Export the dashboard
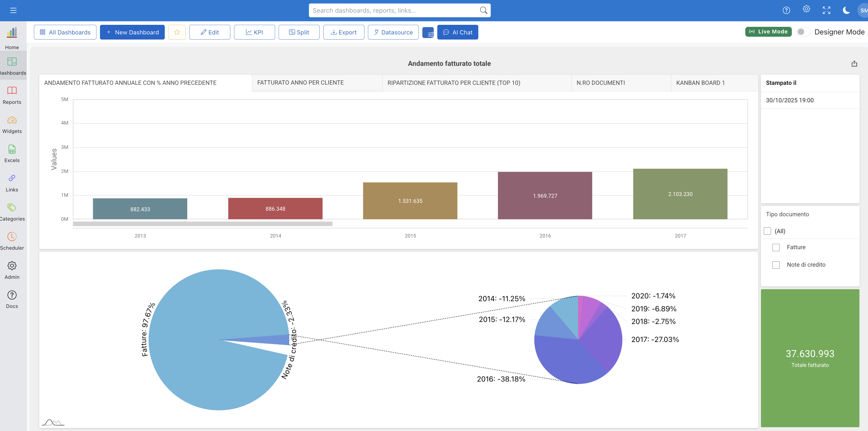 tap(344, 32)
